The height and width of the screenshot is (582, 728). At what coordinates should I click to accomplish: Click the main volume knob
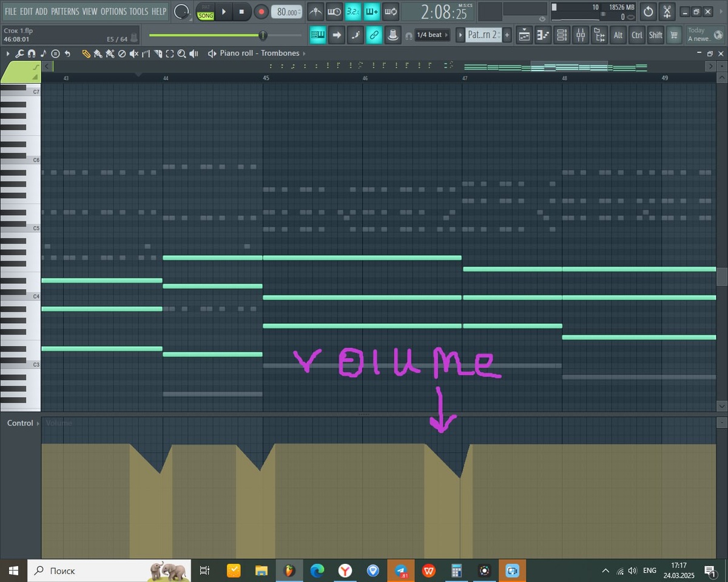click(181, 12)
